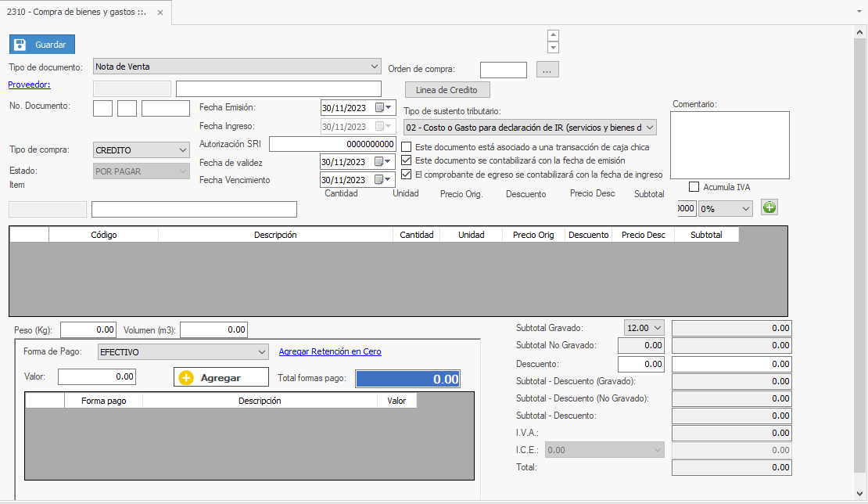Click the Total formas pago value field
The width and height of the screenshot is (868, 504).
pos(407,379)
